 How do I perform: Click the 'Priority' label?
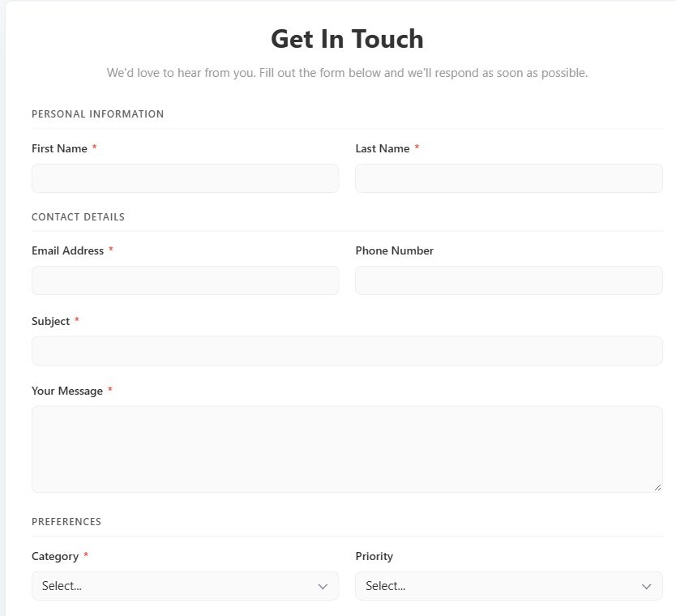click(x=374, y=557)
